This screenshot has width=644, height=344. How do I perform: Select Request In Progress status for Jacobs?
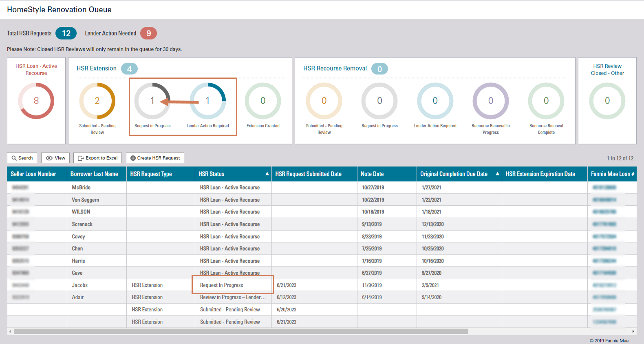click(x=221, y=285)
